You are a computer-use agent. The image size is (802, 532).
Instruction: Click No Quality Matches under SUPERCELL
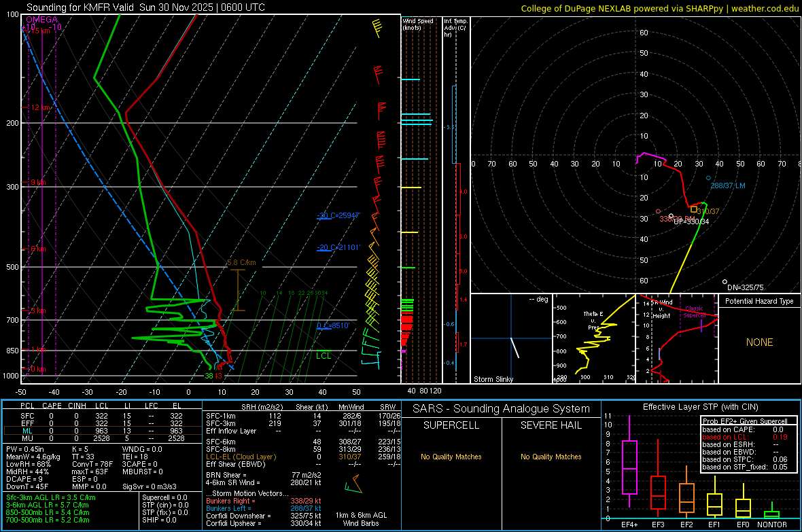(451, 457)
